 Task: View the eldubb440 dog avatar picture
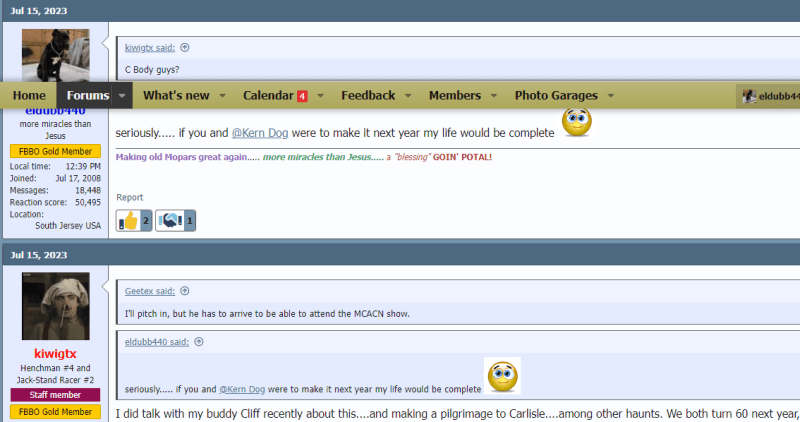click(x=56, y=55)
